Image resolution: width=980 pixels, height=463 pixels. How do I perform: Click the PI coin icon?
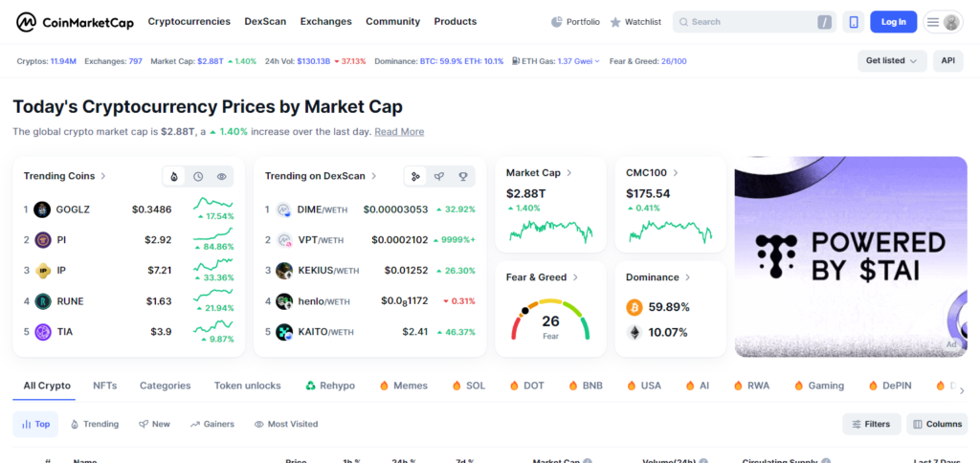42,240
